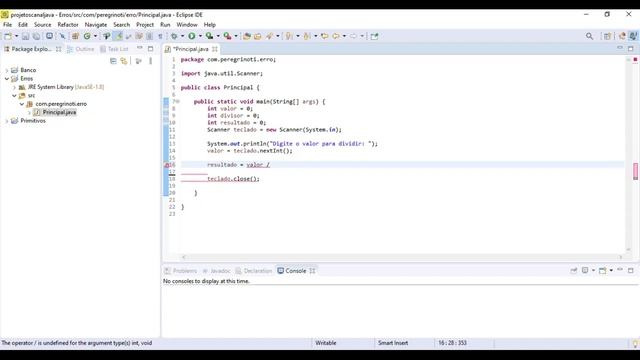Open the Debug dropdown arrow
Viewport: 640px width, 360px height.
182,36
